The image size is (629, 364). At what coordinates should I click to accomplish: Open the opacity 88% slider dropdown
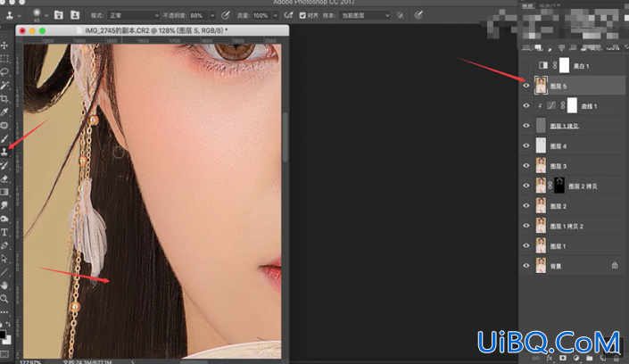pyautogui.click(x=212, y=16)
